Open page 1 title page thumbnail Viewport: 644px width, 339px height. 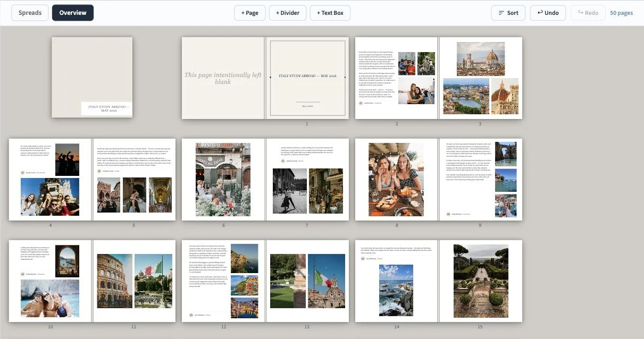(x=307, y=78)
